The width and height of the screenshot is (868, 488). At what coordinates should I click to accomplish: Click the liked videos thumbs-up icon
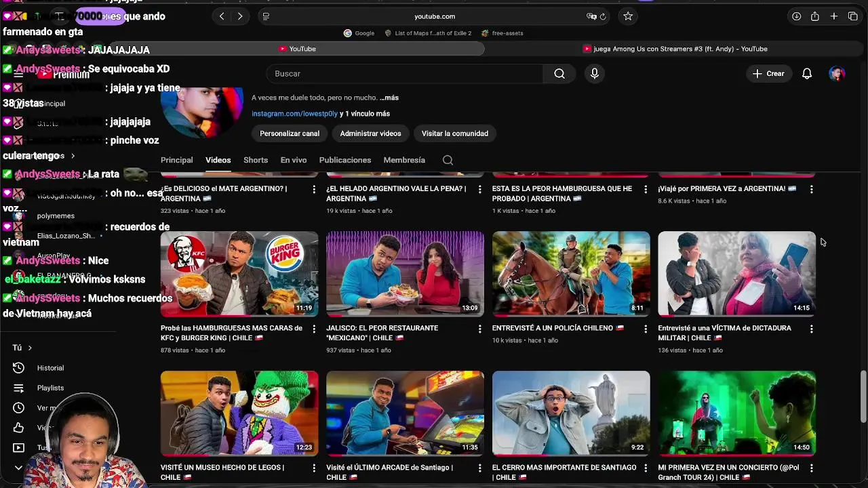pyautogui.click(x=19, y=428)
